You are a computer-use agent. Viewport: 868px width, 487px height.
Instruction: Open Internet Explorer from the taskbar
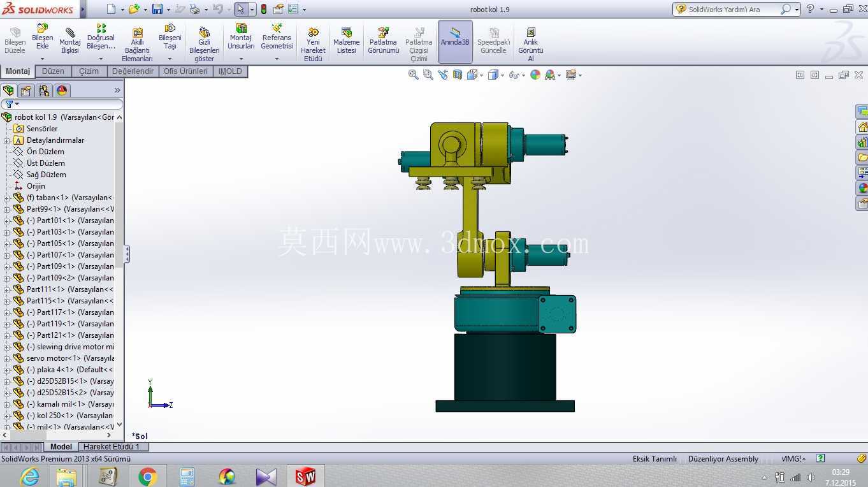click(29, 476)
